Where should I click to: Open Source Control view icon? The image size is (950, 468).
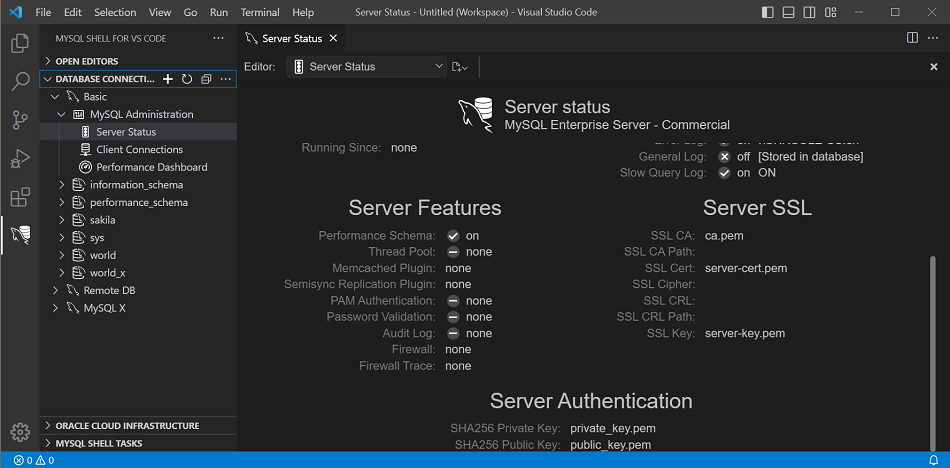pos(19,120)
